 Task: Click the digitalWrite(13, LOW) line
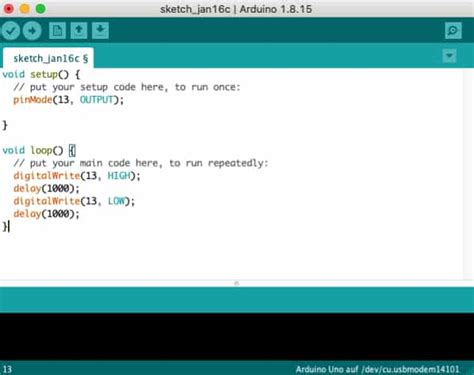point(74,201)
